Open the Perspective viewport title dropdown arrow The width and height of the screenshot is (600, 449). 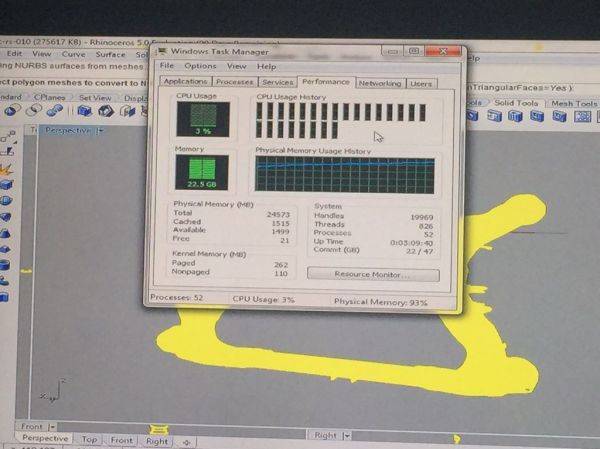(x=100, y=131)
